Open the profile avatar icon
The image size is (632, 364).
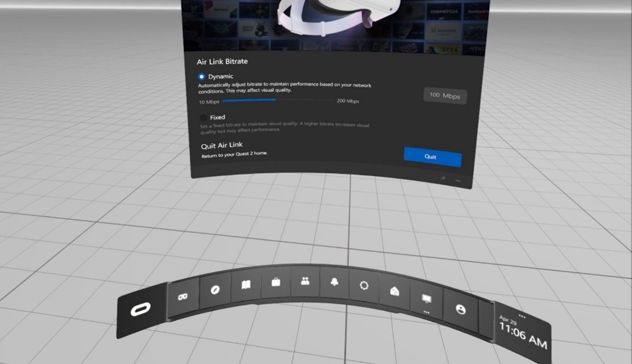click(460, 309)
